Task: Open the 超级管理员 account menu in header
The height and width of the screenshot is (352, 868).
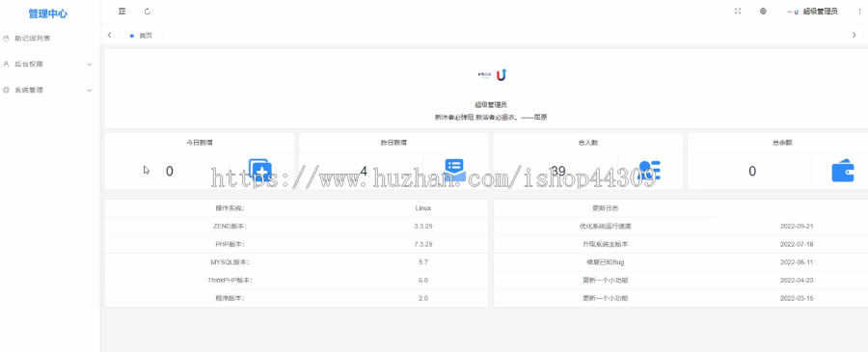Action: click(x=812, y=11)
